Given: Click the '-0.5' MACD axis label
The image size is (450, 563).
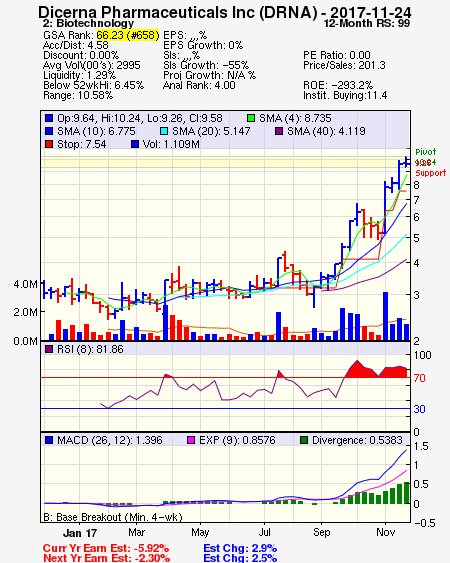Looking at the screenshot, I should [x=425, y=523].
